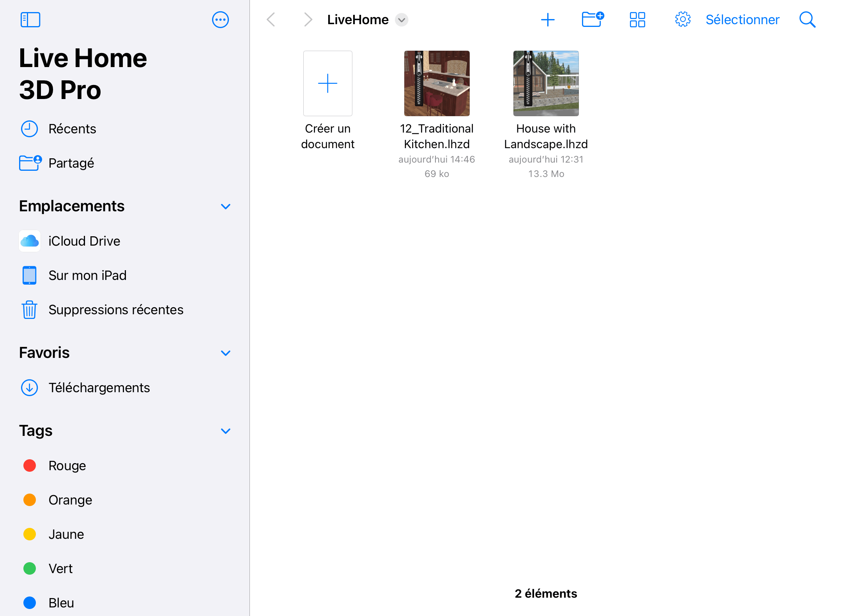Open 12_Traditional Kitchen thumbnail

(x=437, y=83)
